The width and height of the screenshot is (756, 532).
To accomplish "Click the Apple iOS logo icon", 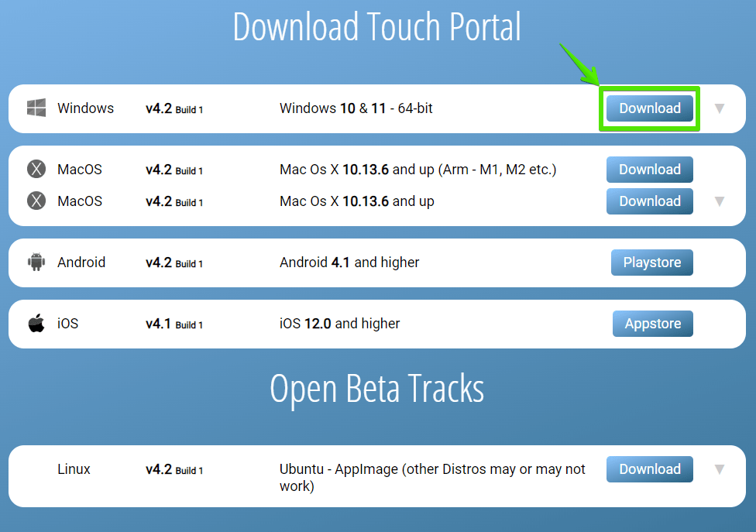I will (36, 324).
